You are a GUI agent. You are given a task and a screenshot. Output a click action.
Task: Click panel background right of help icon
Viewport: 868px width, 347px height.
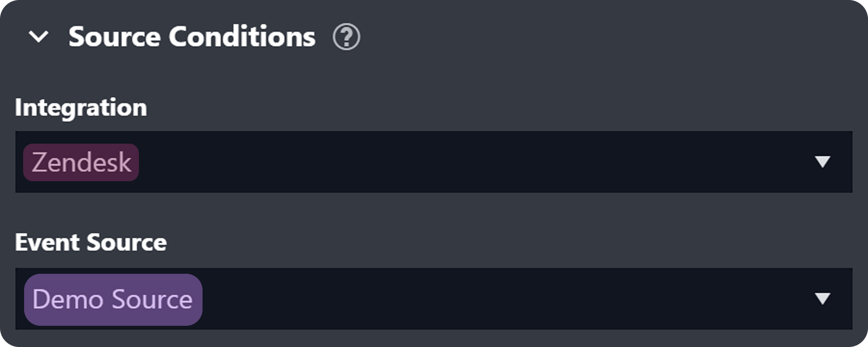coord(579,37)
